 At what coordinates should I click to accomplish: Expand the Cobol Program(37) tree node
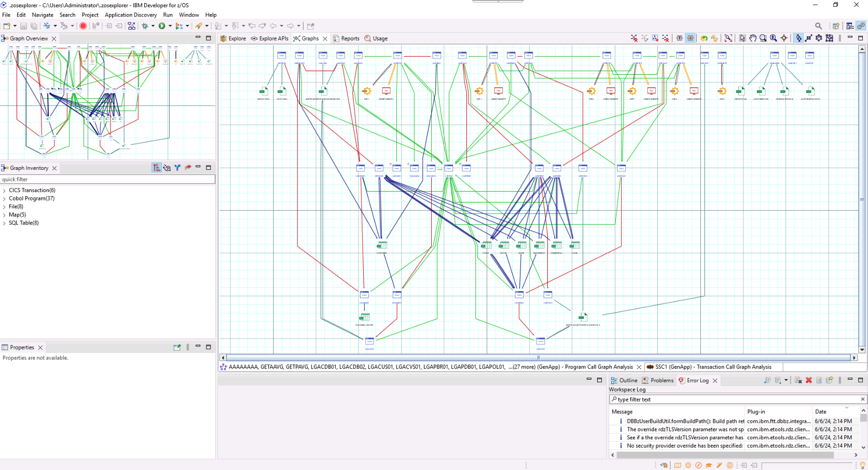pos(4,198)
